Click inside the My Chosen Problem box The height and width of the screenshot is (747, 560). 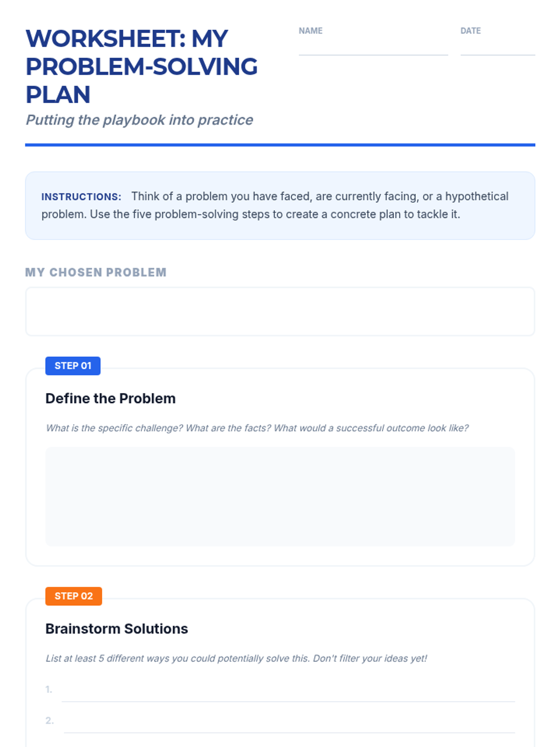click(x=280, y=311)
